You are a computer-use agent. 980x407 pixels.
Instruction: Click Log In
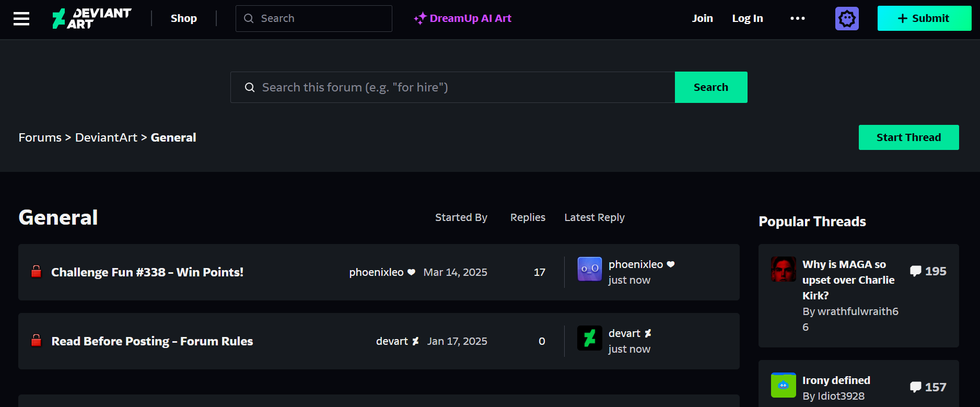click(747, 18)
